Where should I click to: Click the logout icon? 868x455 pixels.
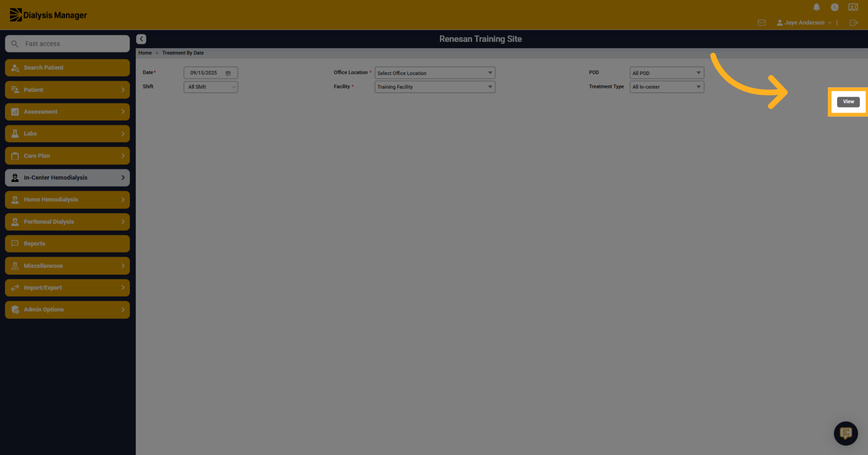(854, 23)
